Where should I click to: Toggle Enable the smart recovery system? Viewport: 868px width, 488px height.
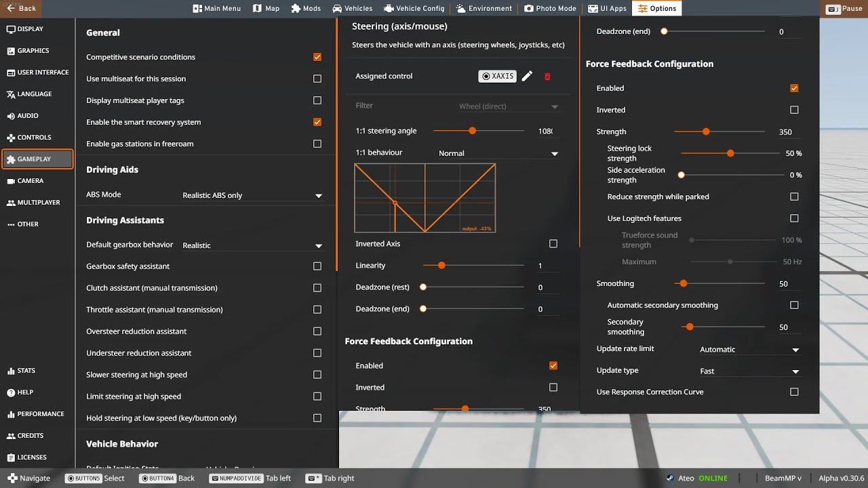[x=317, y=122]
